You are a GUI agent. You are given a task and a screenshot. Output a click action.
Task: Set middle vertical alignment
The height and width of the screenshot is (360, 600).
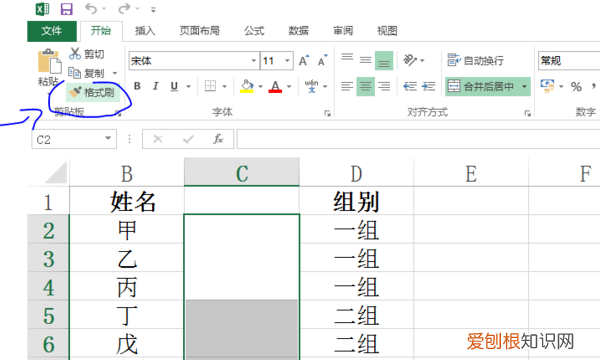(365, 60)
